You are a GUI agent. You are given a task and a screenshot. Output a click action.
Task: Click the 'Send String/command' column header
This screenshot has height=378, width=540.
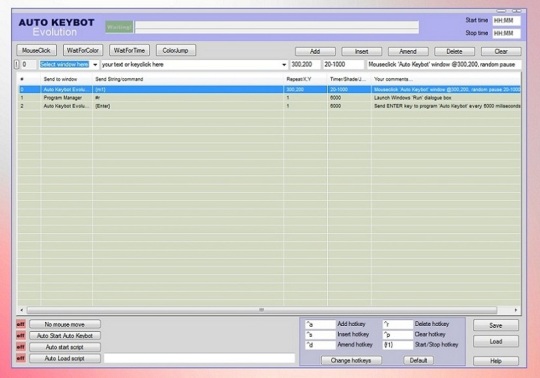click(188, 79)
